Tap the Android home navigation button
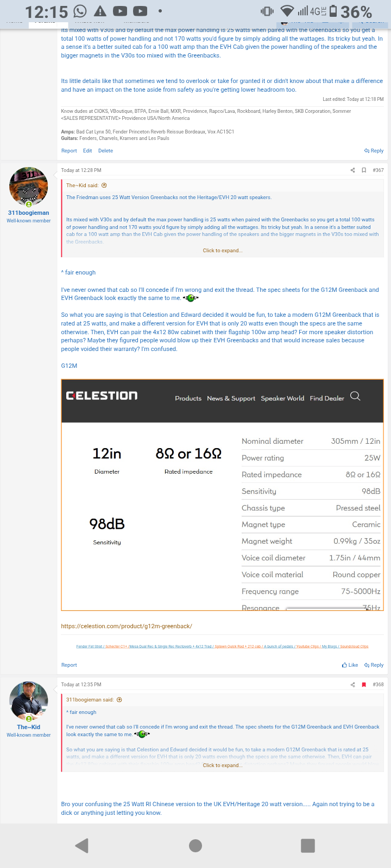This screenshot has height=868, width=391. coord(195,845)
